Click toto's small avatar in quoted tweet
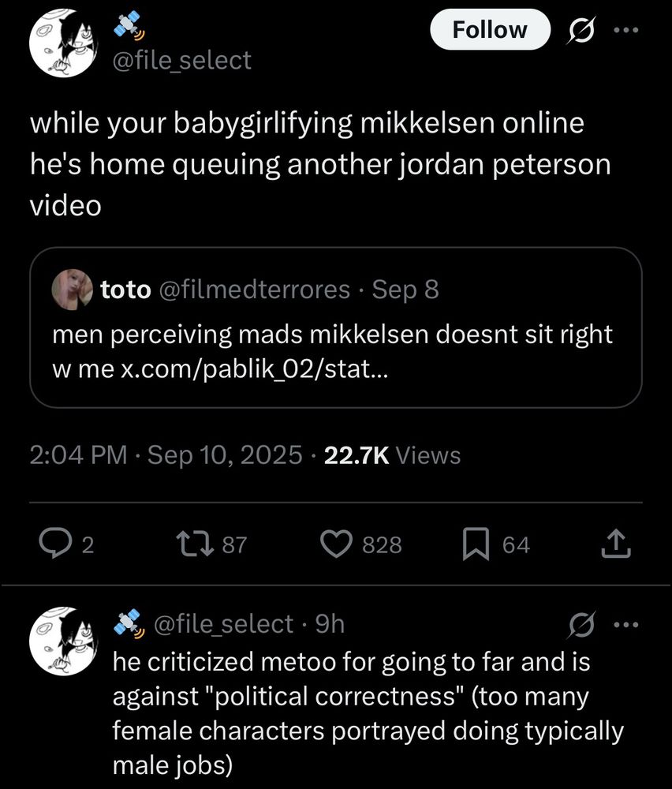Viewport: 672px width, 789px height. pyautogui.click(x=73, y=290)
